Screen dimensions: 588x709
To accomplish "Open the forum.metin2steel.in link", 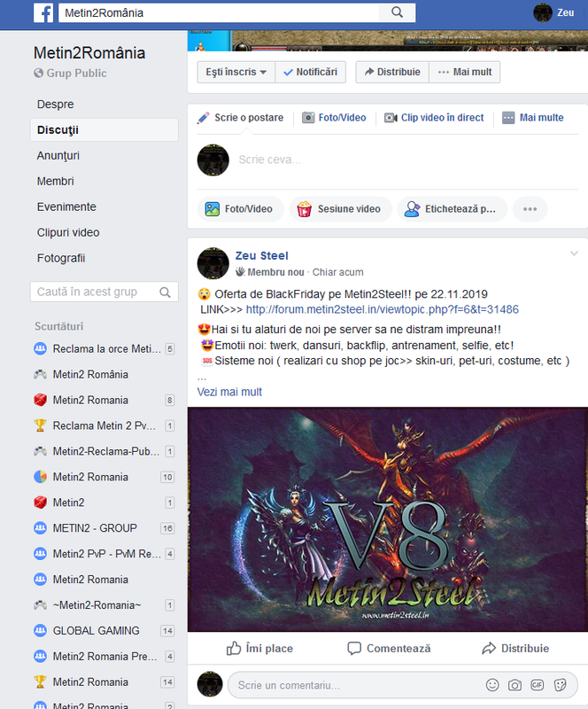I will [383, 309].
